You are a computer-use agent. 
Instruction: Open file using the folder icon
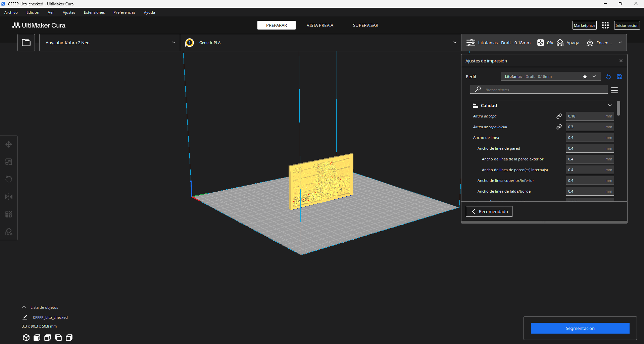pos(26,43)
